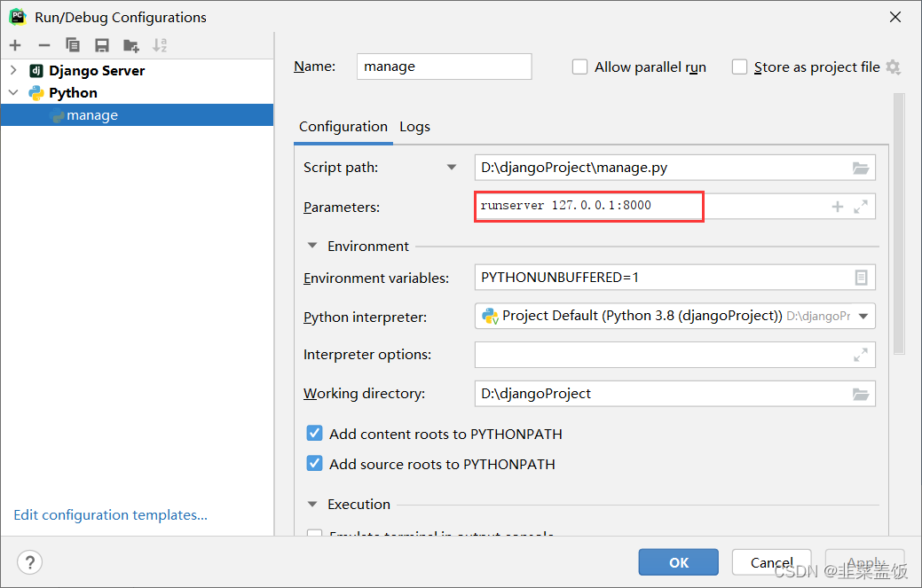The width and height of the screenshot is (922, 588).
Task: Select the Configuration tab
Action: (343, 127)
